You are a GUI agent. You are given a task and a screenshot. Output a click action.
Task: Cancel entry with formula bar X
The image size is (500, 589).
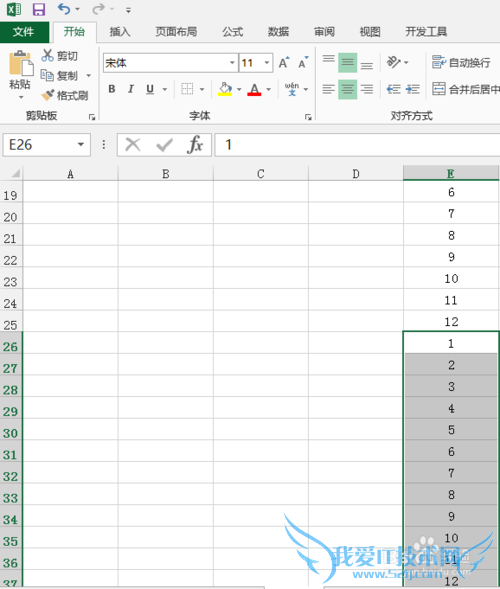[133, 145]
